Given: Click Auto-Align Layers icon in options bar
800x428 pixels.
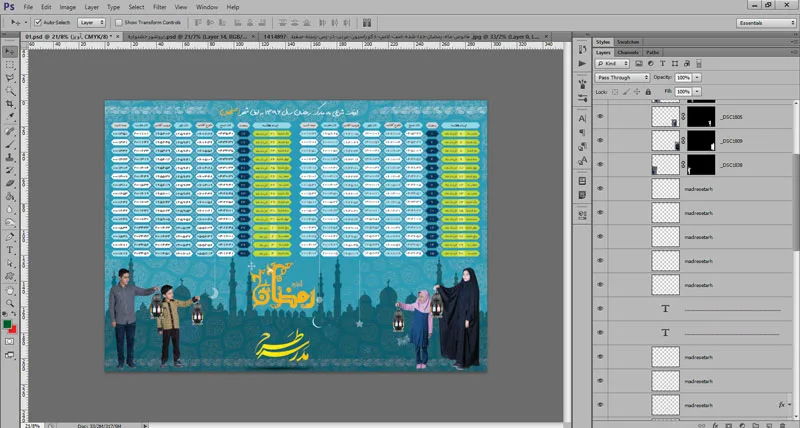Looking at the screenshot, I should (x=367, y=22).
